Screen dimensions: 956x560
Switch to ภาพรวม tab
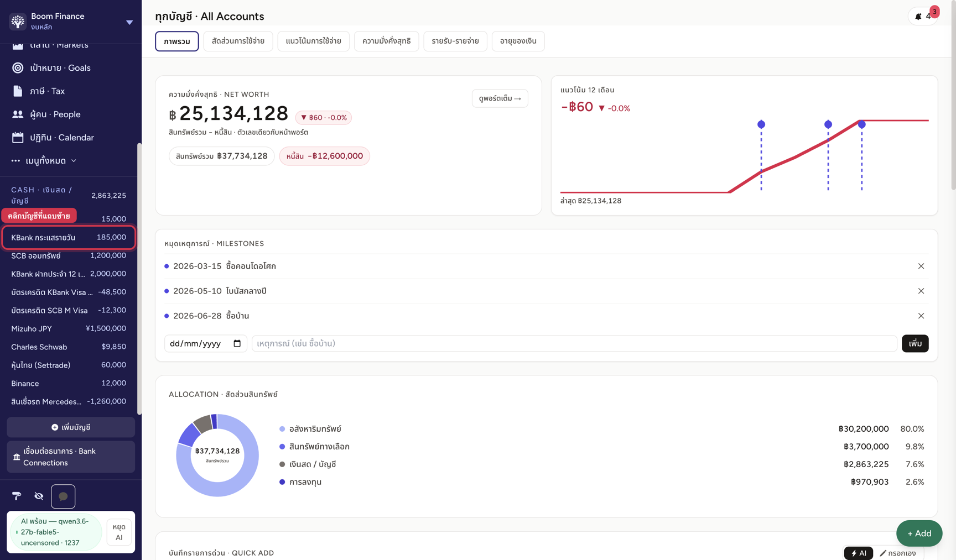coord(177,41)
